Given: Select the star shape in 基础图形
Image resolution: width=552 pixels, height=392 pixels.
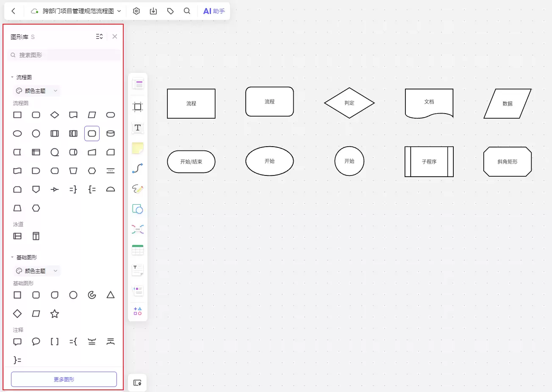Looking at the screenshot, I should (55, 314).
